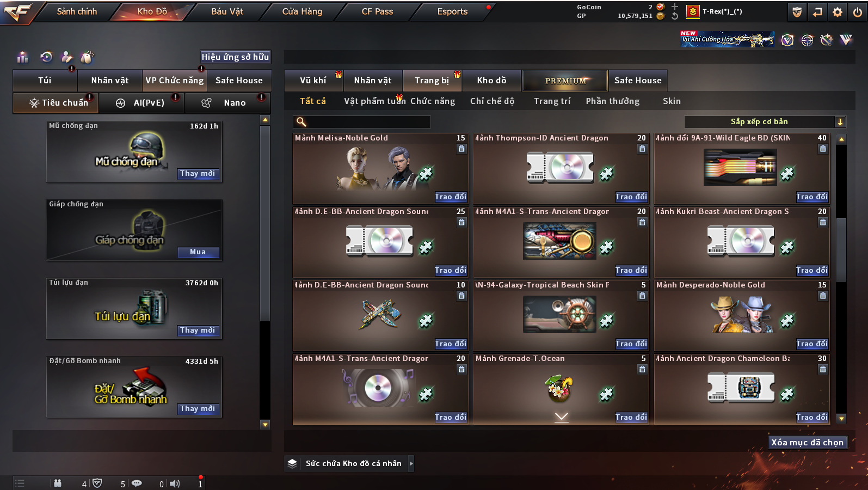The width and height of the screenshot is (868, 490).
Task: Click Thay mới on Mũ chống đạn
Action: [x=198, y=174]
